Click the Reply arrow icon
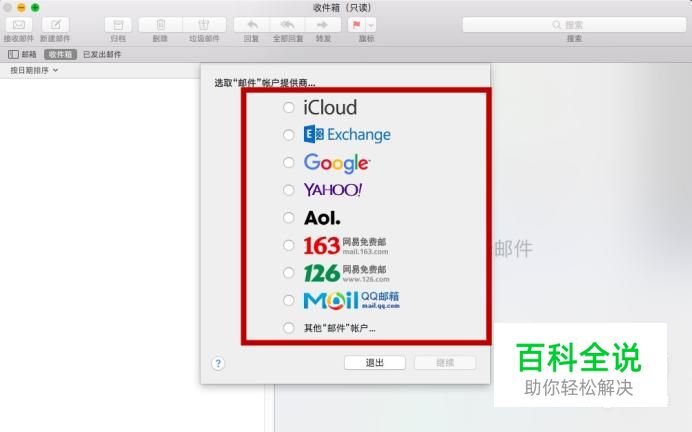692x432 pixels. [x=252, y=25]
